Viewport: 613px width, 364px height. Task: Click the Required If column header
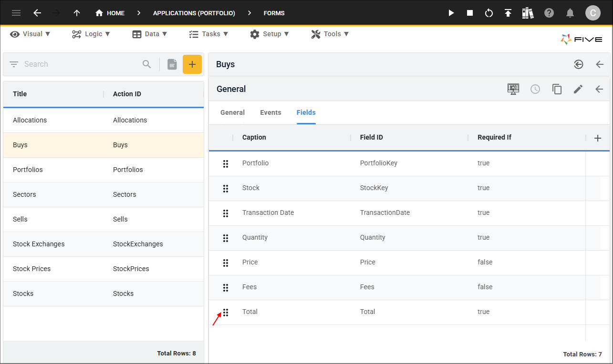point(494,137)
